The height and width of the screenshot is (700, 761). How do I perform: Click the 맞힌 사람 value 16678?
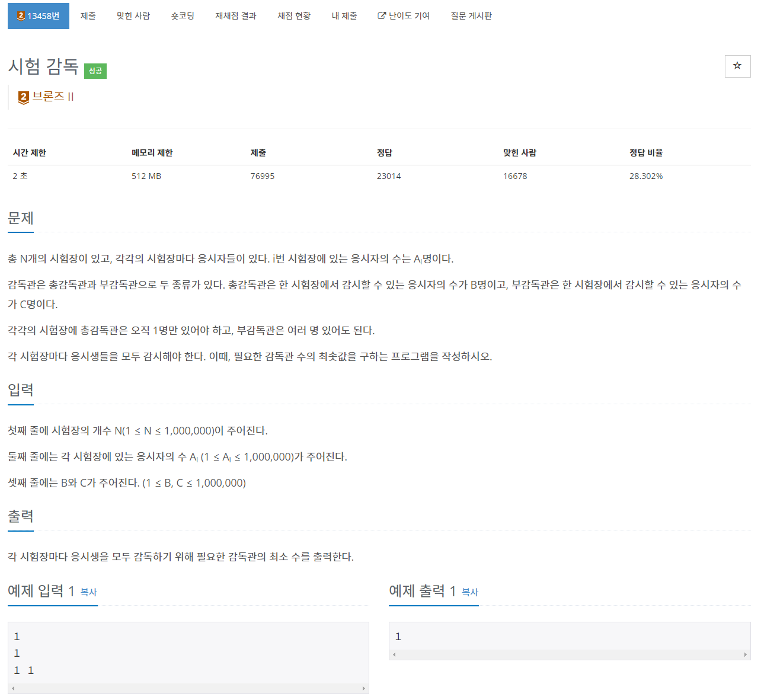click(515, 176)
